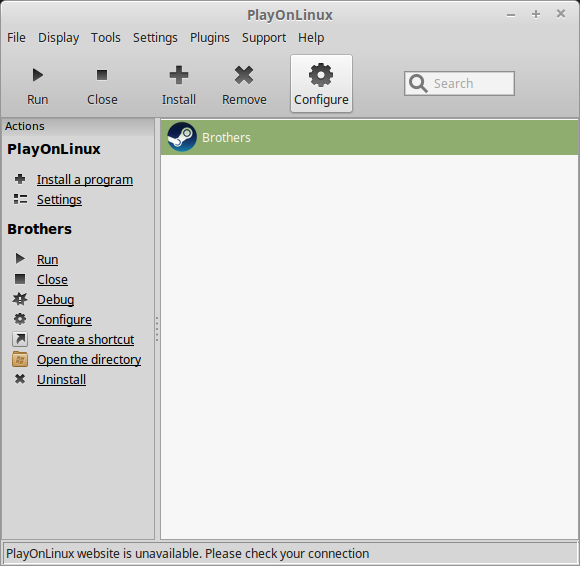Select the Brothers program row text

pyautogui.click(x=226, y=138)
